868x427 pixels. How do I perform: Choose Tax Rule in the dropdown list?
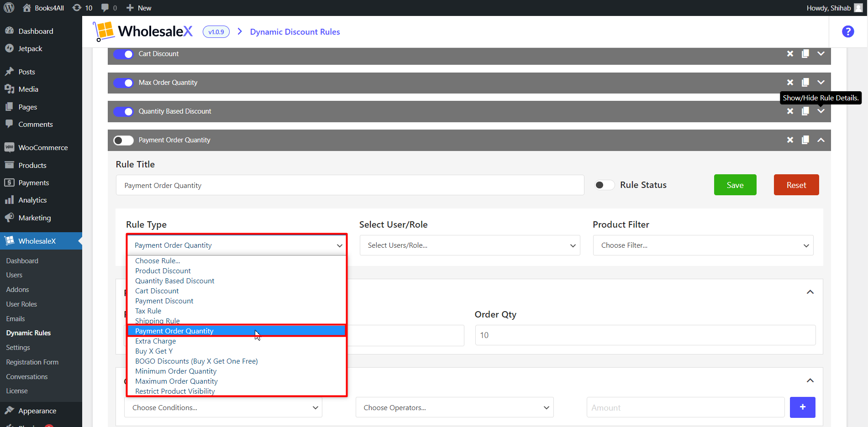[x=237, y=311]
